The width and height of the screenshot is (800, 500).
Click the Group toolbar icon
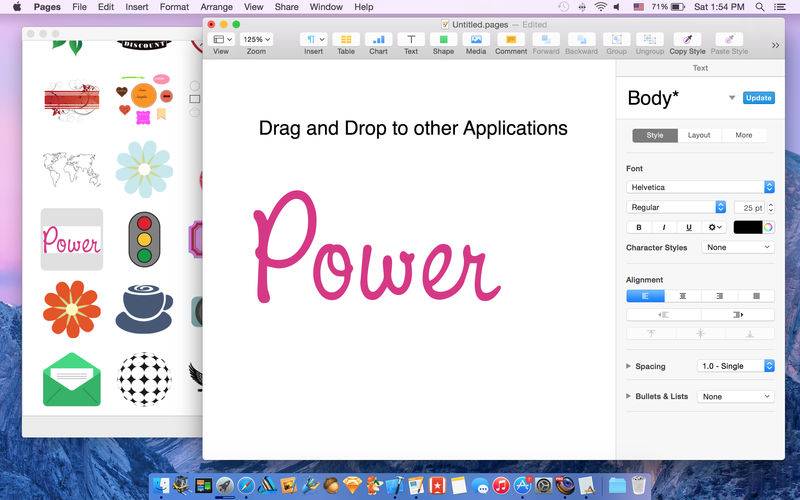[616, 39]
